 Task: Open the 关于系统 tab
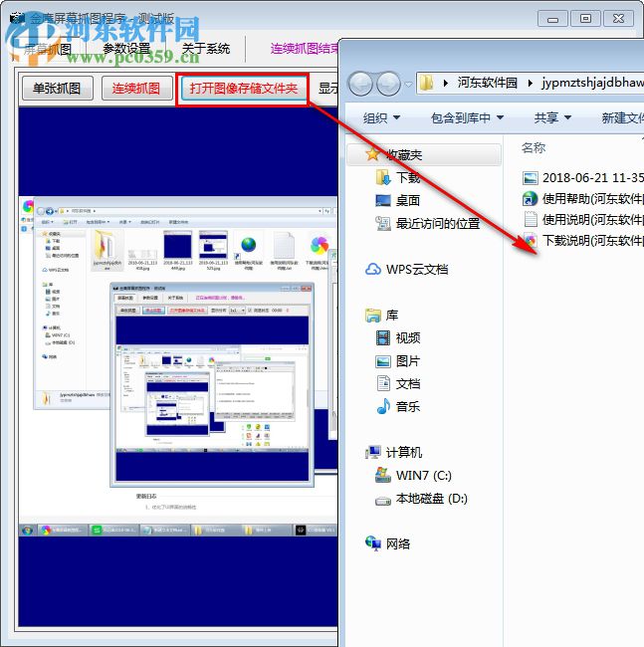(205, 49)
